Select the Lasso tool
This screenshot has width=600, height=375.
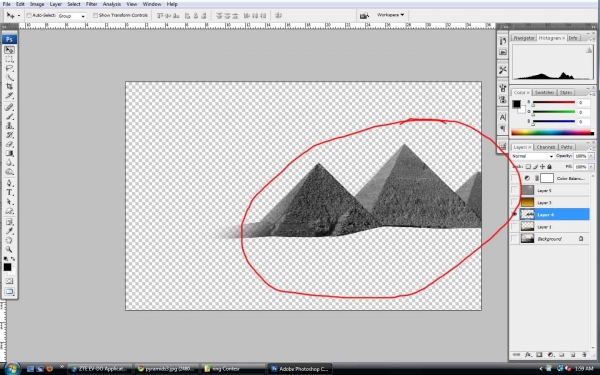(9, 68)
